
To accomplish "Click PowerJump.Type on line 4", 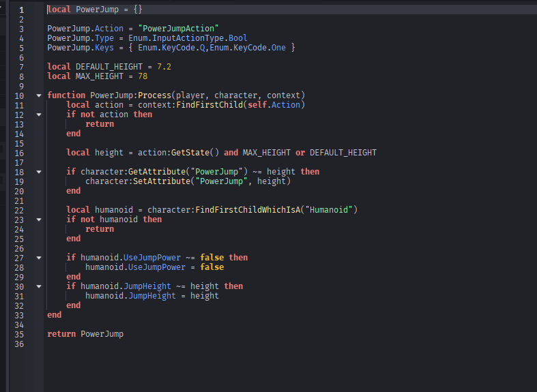I will (x=81, y=38).
